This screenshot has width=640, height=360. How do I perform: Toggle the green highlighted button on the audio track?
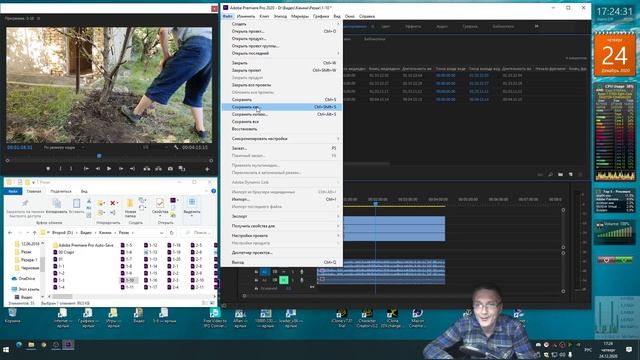pos(283,280)
